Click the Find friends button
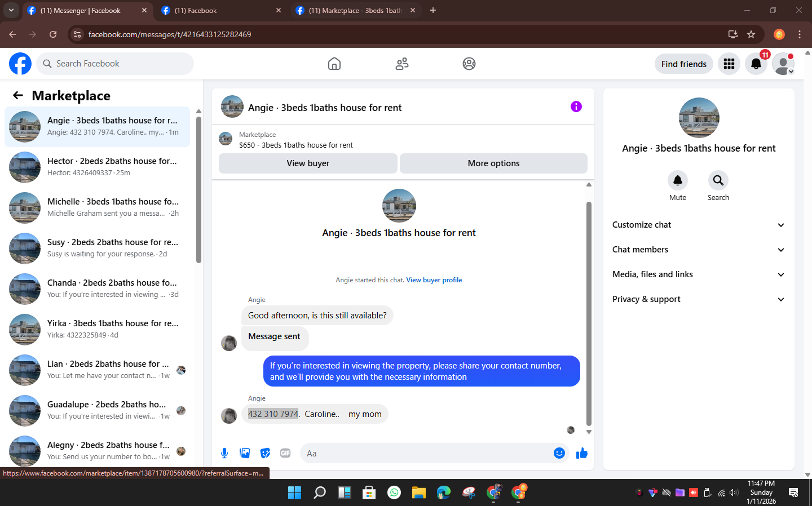This screenshot has width=812, height=506. pyautogui.click(x=684, y=64)
